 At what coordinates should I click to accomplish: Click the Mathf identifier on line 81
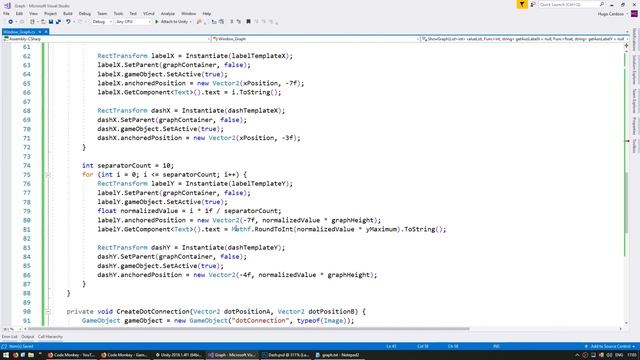241,229
